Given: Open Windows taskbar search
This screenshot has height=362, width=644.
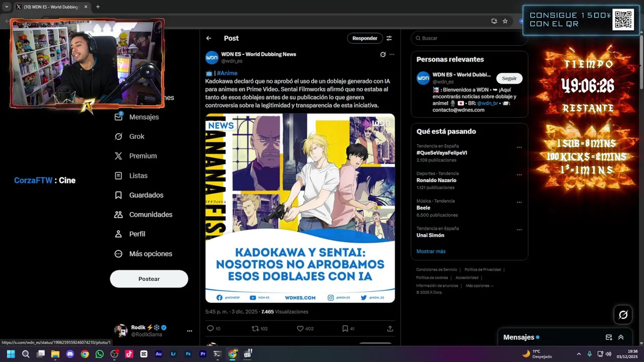Looking at the screenshot, I should pos(26,354).
